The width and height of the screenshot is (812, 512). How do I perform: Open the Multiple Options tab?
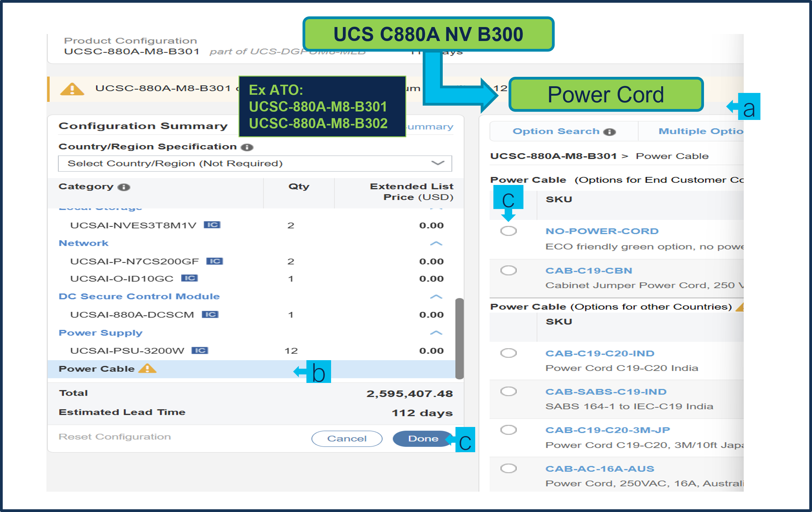[700, 131]
